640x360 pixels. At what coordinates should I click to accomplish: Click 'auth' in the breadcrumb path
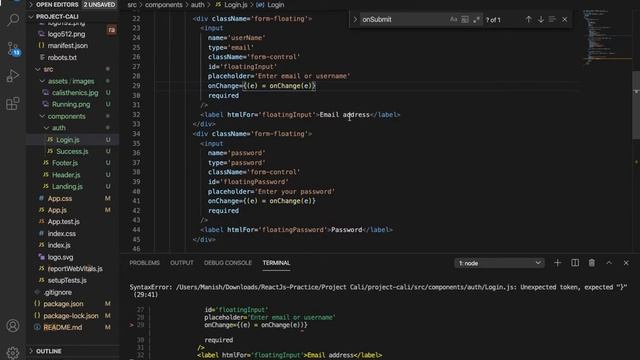198,5
